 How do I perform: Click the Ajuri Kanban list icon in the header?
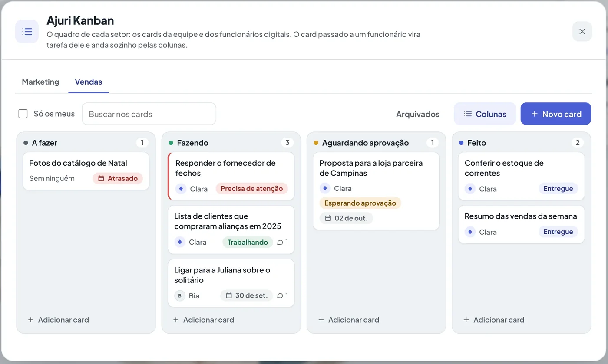[27, 32]
